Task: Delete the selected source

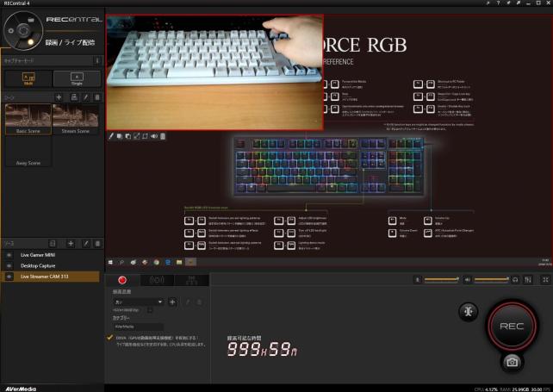Action: pyautogui.click(x=97, y=244)
